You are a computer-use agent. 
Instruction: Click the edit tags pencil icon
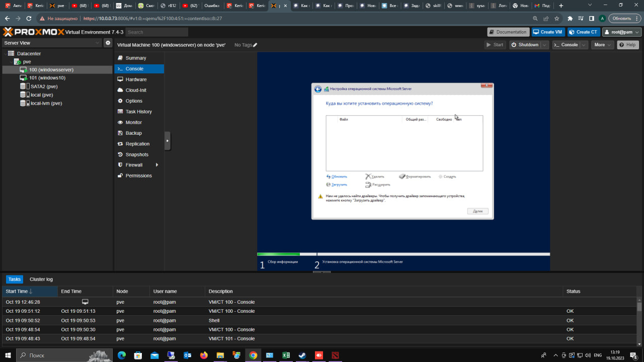coord(255,45)
